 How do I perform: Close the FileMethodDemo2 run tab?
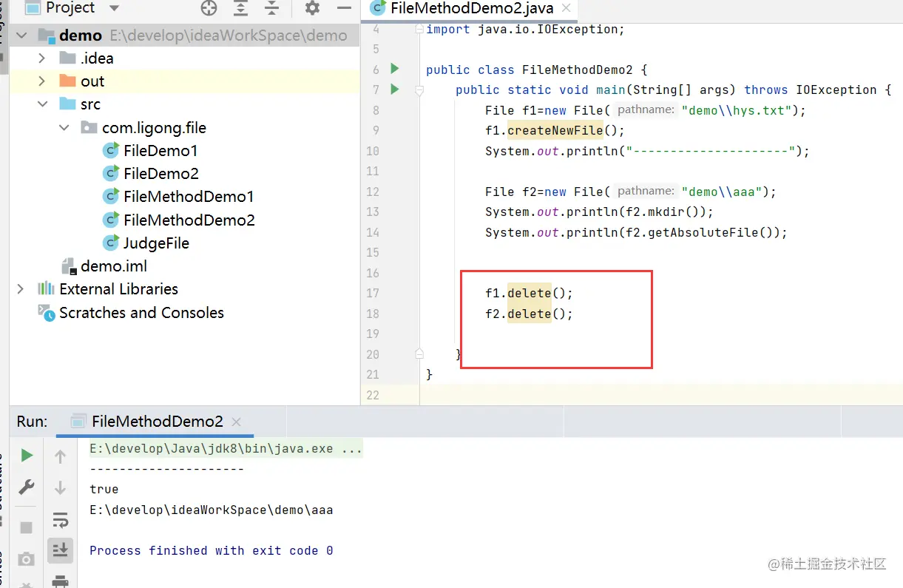tap(237, 422)
